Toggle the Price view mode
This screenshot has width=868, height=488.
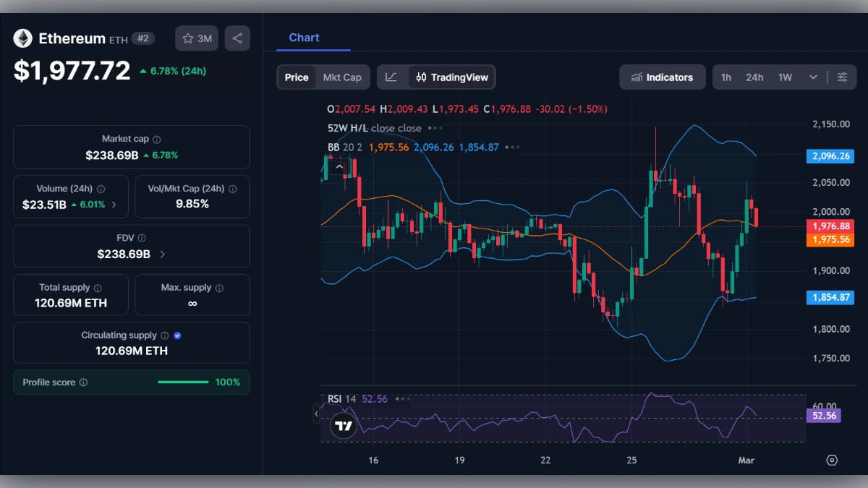click(x=296, y=77)
